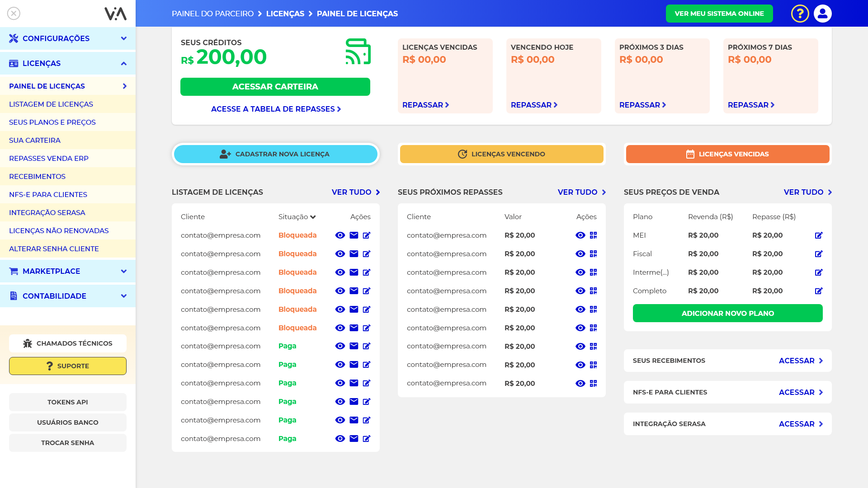
Task: Click the wallet icon in Seus Créditos
Action: pyautogui.click(x=358, y=51)
